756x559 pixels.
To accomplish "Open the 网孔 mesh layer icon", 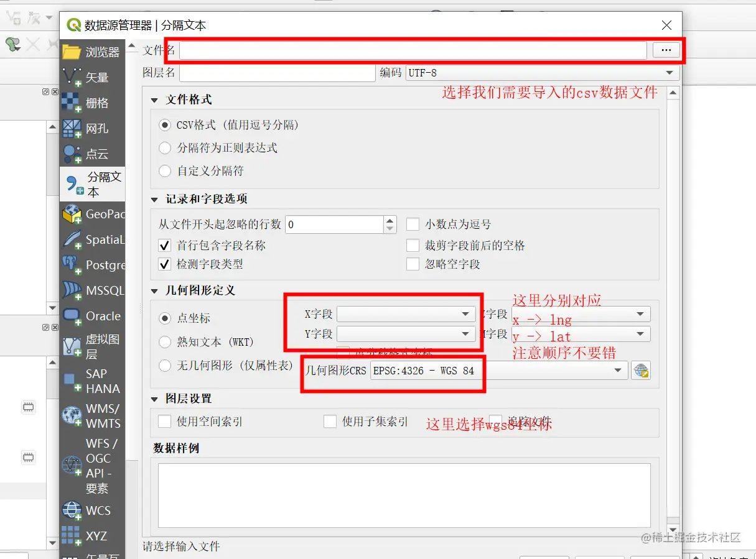I will pos(72,128).
